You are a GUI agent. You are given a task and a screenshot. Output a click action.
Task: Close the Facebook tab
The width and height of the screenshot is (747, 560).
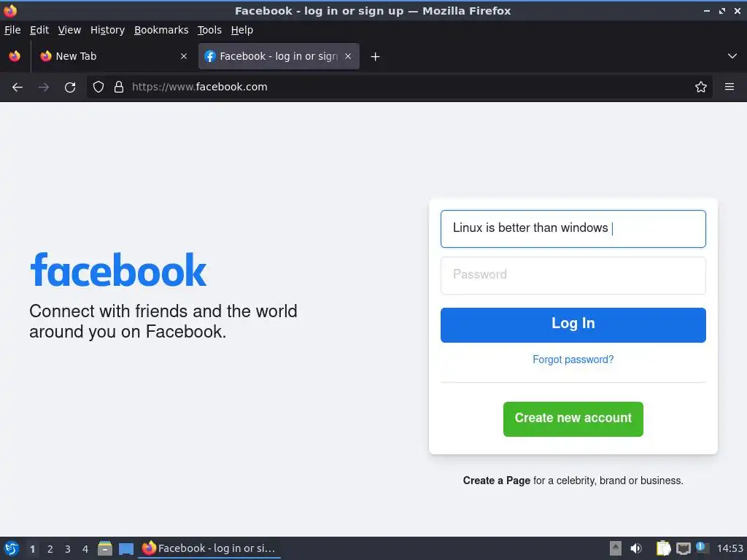pos(348,56)
